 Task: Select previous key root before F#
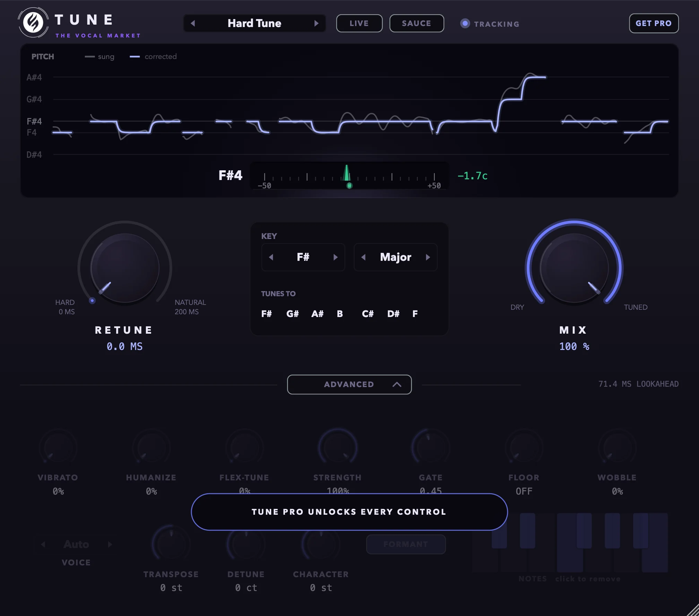(x=271, y=257)
